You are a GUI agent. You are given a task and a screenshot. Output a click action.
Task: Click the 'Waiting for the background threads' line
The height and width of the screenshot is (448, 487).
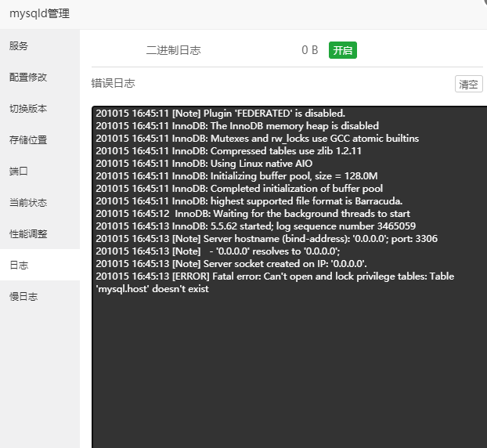253,214
